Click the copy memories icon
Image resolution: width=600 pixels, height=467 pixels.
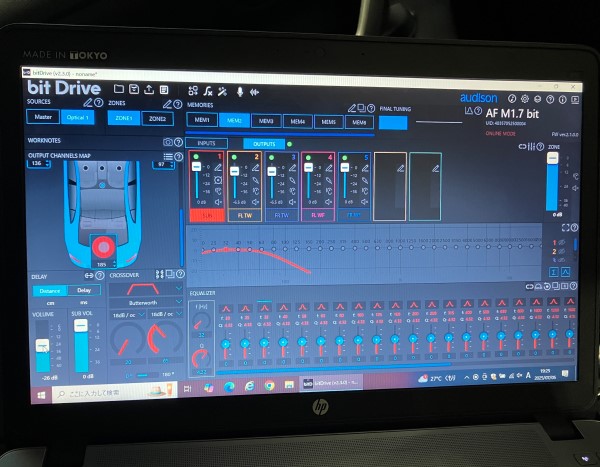[x=361, y=108]
